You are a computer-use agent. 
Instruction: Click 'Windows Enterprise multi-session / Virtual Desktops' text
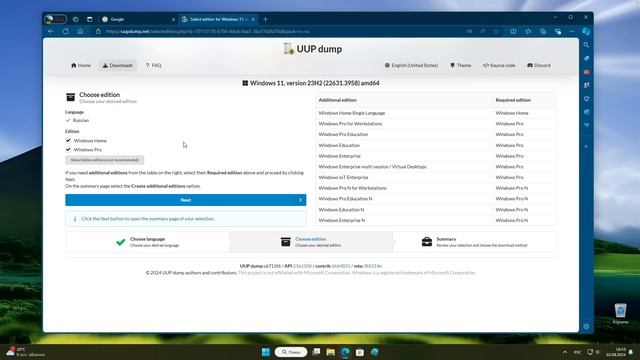372,167
